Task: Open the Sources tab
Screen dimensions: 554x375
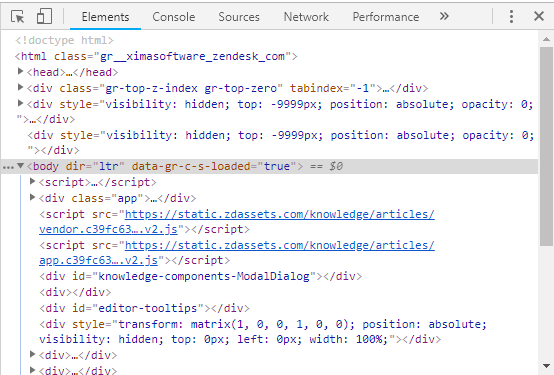Action: pyautogui.click(x=239, y=17)
